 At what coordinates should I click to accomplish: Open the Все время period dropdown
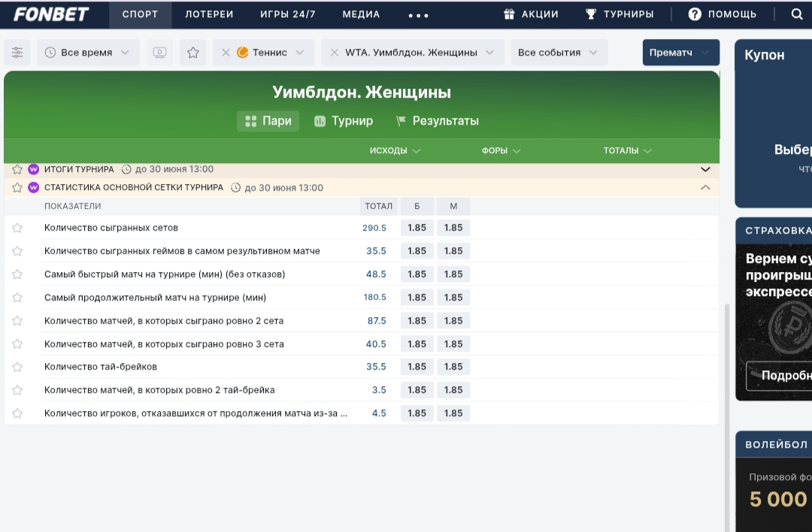pos(88,53)
